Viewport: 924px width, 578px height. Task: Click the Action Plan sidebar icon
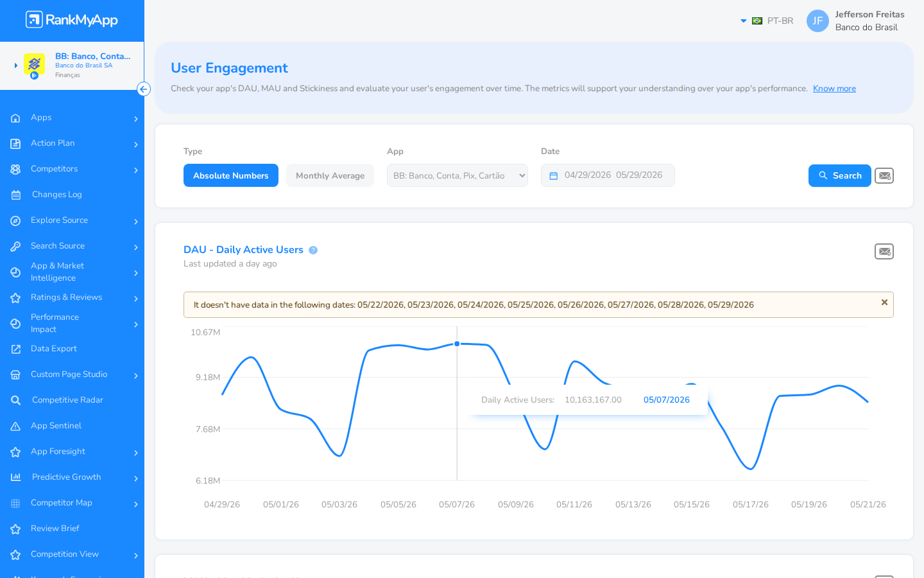point(15,144)
